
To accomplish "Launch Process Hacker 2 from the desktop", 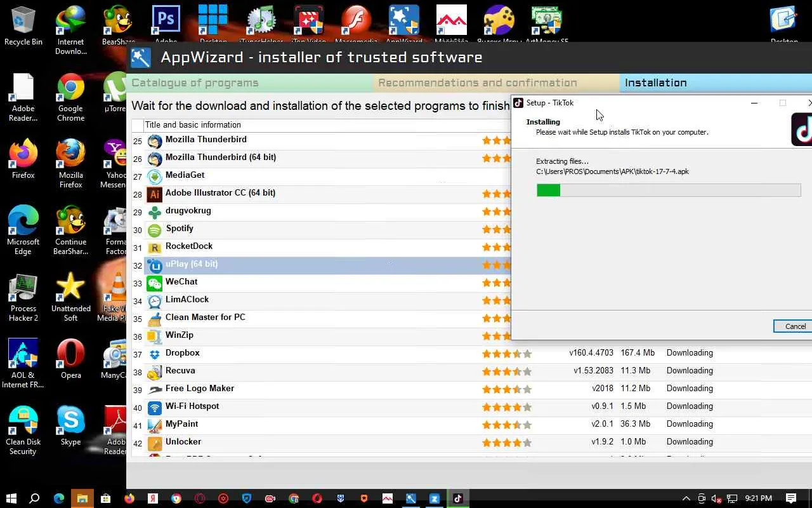I will coord(23,297).
